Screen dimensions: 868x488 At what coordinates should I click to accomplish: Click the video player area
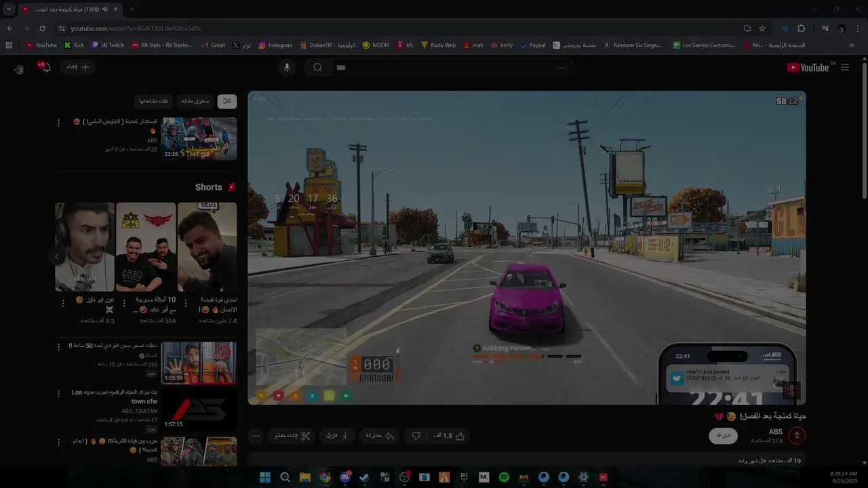(x=526, y=247)
